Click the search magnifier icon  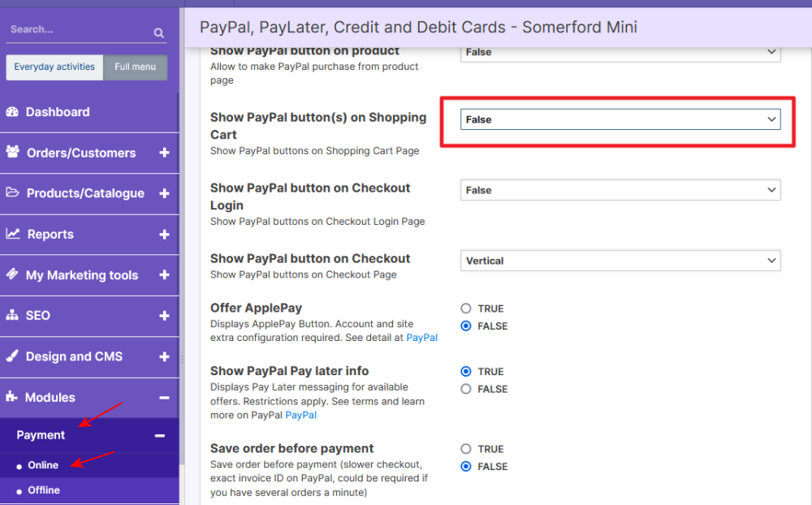click(x=158, y=33)
